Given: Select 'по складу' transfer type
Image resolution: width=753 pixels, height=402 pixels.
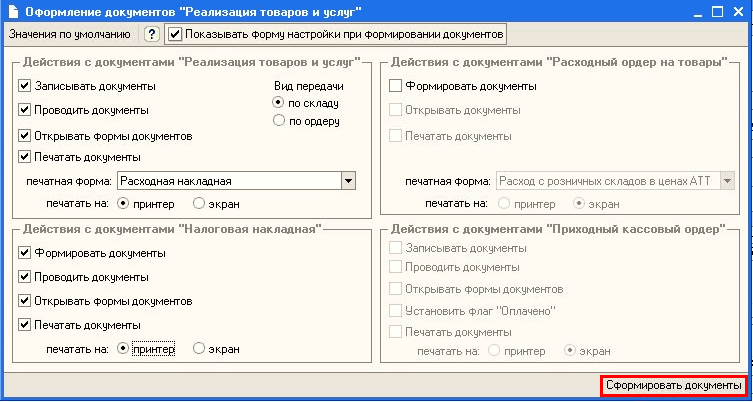Looking at the screenshot, I should 279,103.
